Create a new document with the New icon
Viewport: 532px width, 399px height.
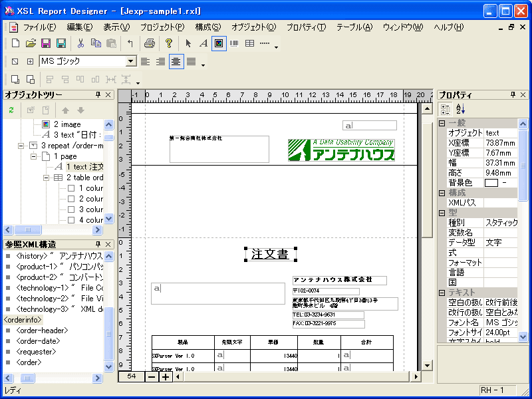[15, 43]
